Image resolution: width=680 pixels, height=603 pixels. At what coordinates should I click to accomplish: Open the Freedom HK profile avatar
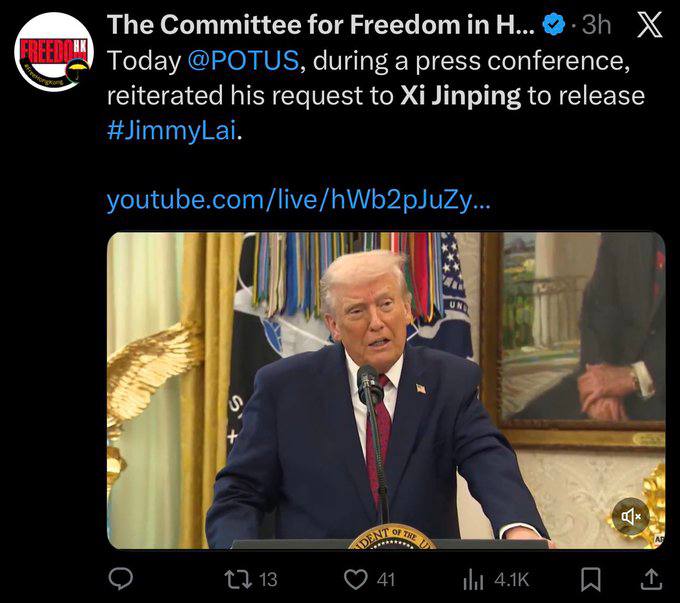(x=54, y=51)
